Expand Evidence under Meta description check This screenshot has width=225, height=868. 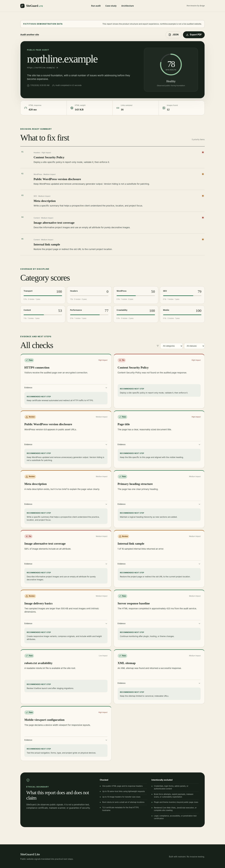[x=66, y=504]
